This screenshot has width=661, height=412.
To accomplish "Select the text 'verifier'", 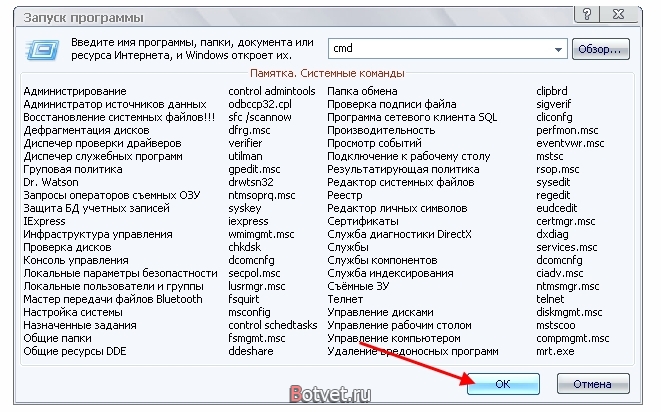I will (245, 143).
